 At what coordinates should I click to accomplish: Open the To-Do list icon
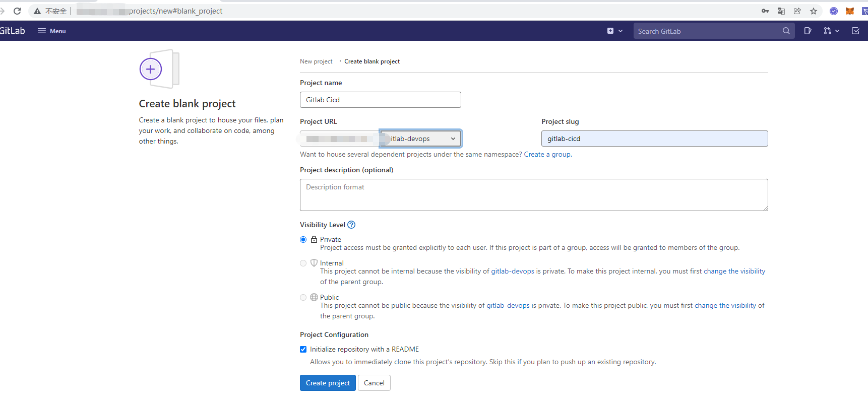pyautogui.click(x=855, y=31)
